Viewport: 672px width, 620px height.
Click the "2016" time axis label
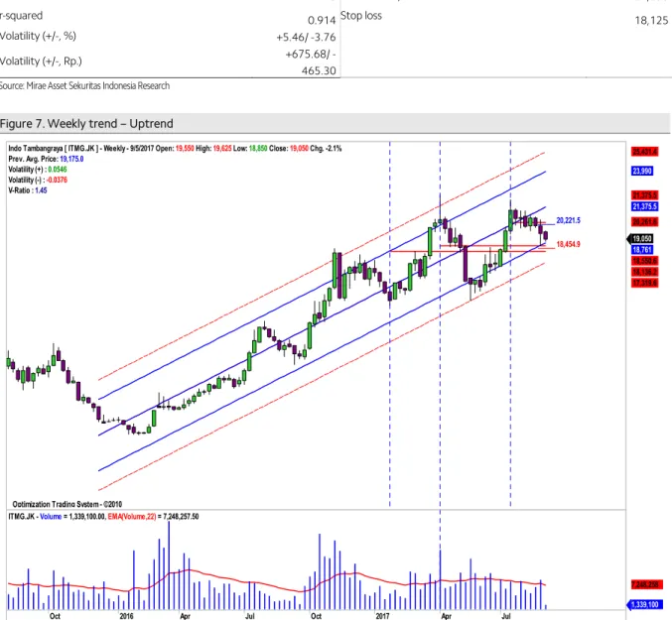pyautogui.click(x=126, y=616)
